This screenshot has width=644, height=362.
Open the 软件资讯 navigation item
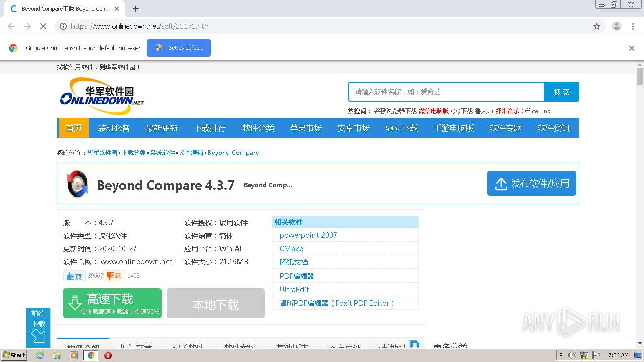coord(554,128)
